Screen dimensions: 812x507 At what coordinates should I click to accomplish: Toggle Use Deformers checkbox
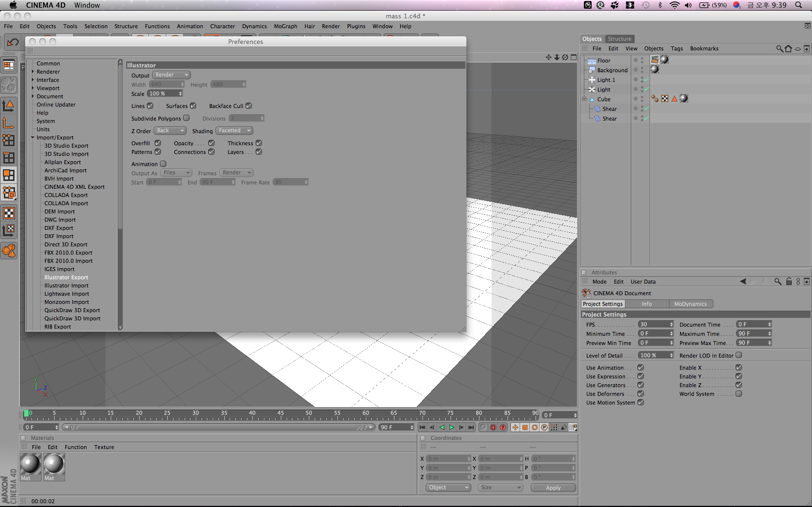tap(641, 394)
